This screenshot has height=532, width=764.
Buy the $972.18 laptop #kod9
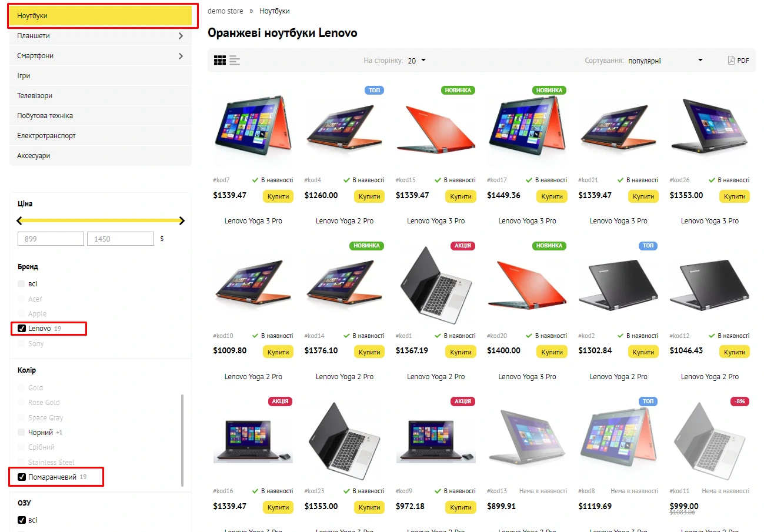(461, 507)
